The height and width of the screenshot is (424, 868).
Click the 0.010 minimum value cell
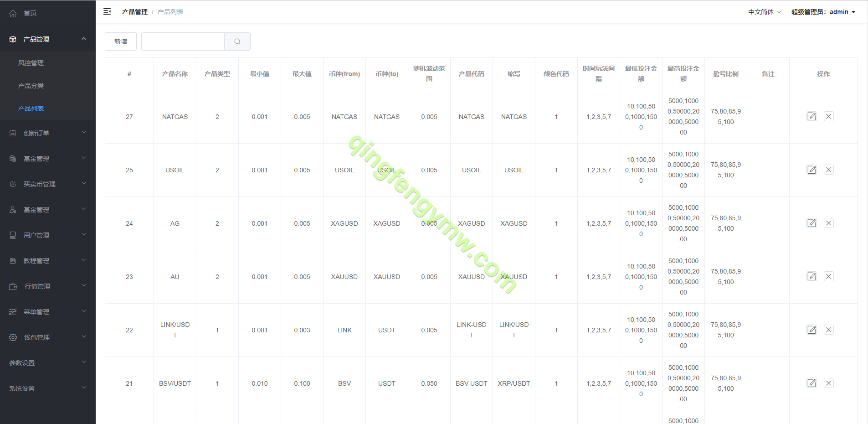point(260,383)
